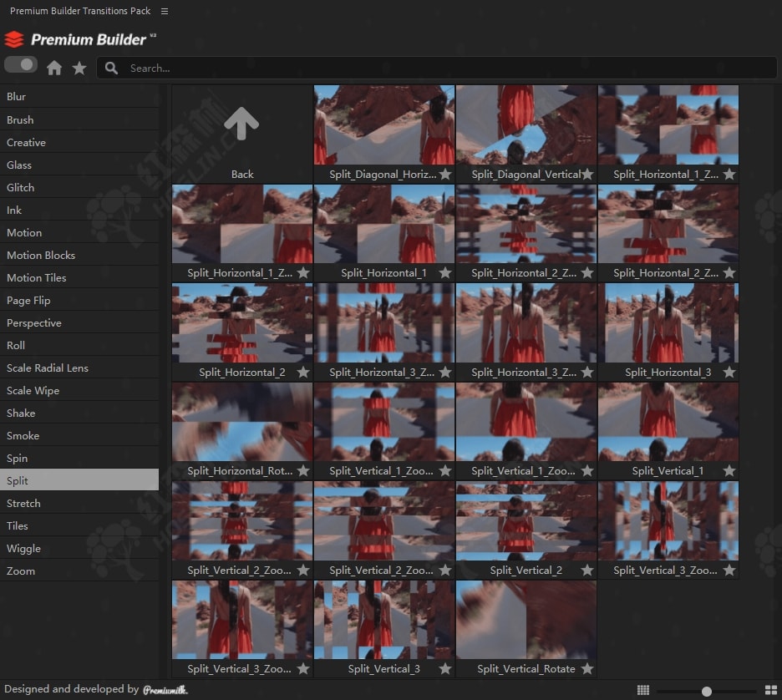Star the Split_Horizontal_1 preset
This screenshot has width=782, height=700.
coord(445,273)
